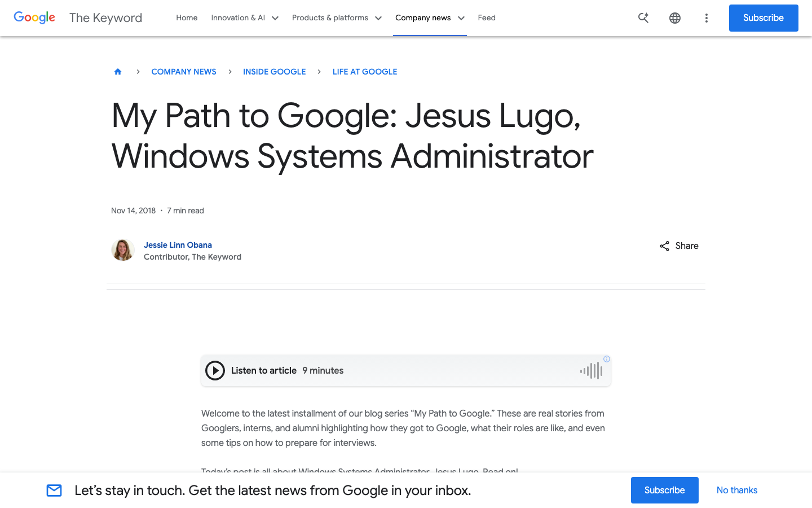Click the 'Nov 14, 2018' date text
This screenshot has height=508, width=812.
[133, 211]
